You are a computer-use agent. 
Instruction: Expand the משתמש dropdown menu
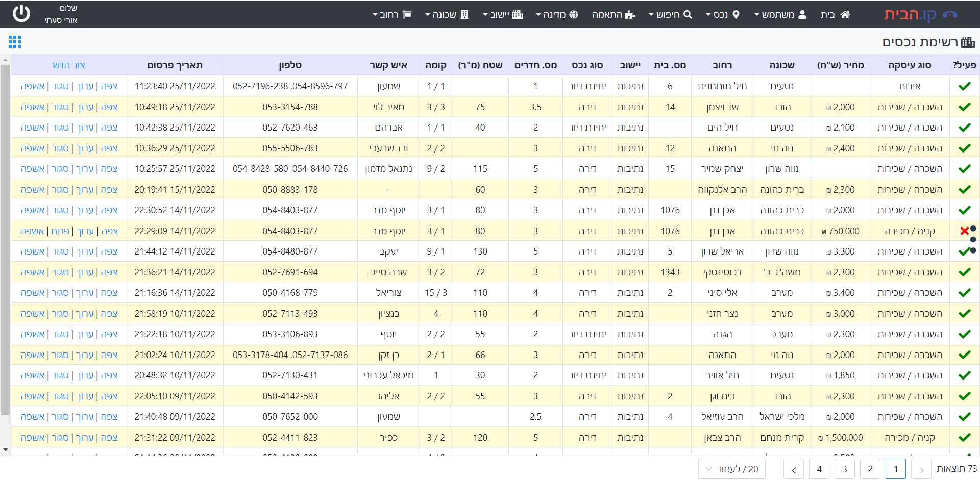tap(780, 14)
